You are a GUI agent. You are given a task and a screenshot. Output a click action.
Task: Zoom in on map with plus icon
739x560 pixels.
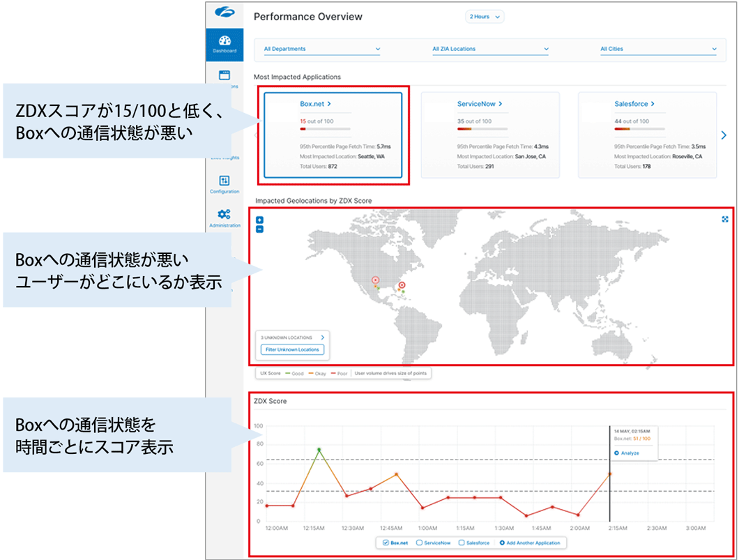(259, 220)
